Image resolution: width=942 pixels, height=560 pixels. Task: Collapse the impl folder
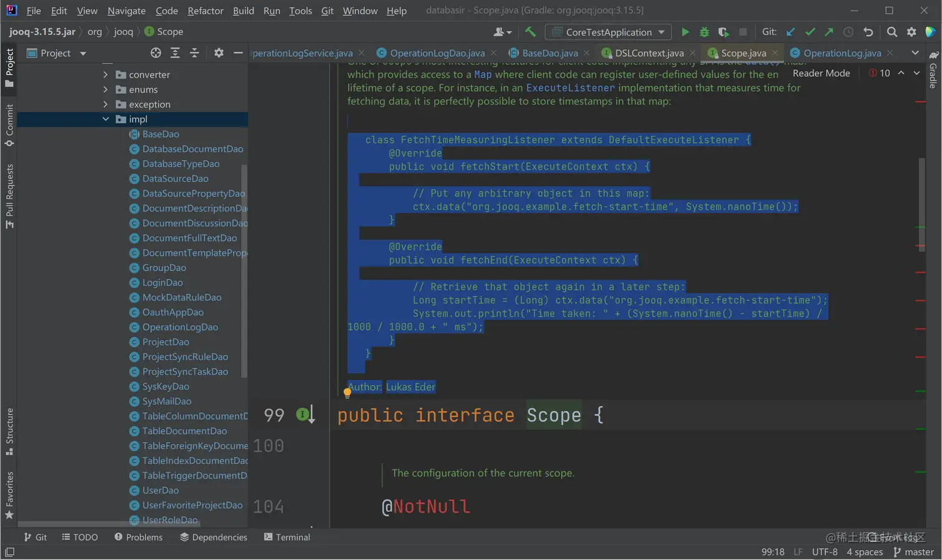(x=105, y=119)
